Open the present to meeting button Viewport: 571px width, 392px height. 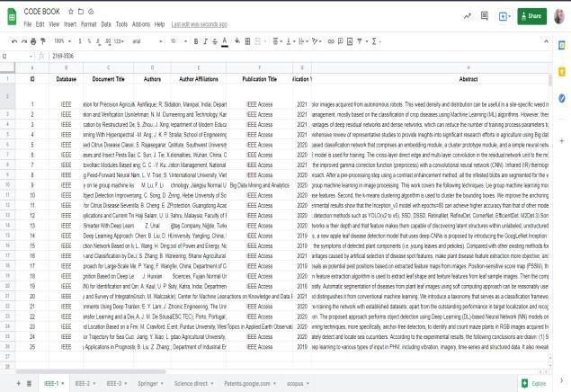504,16
